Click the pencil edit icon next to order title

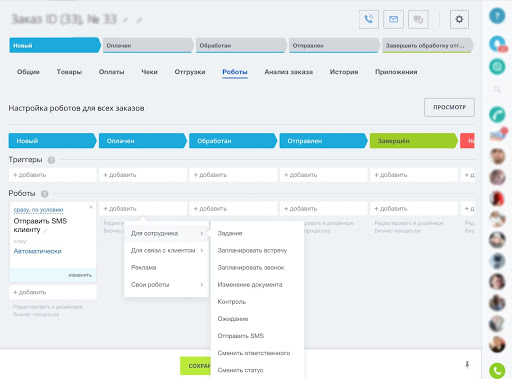[125, 20]
